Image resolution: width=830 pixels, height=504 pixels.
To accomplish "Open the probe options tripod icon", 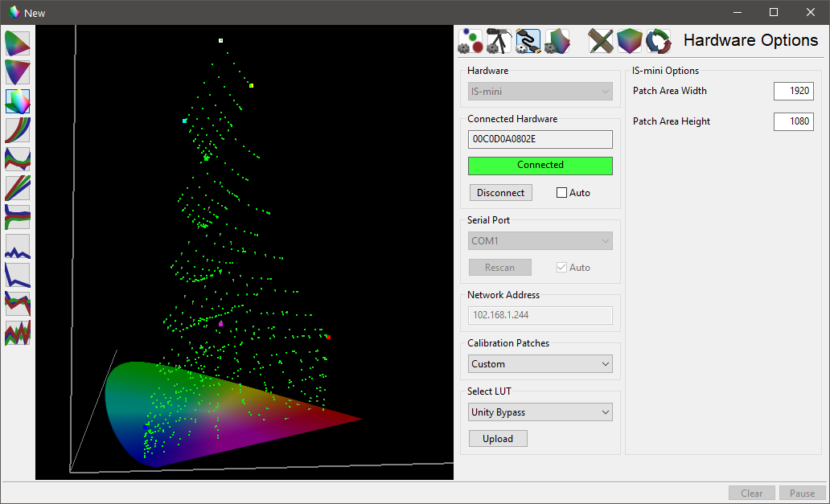I will click(x=499, y=40).
